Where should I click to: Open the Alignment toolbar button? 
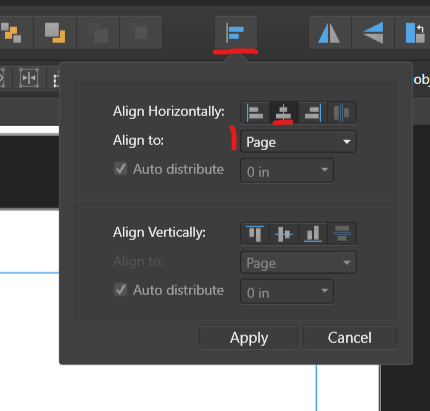[236, 33]
